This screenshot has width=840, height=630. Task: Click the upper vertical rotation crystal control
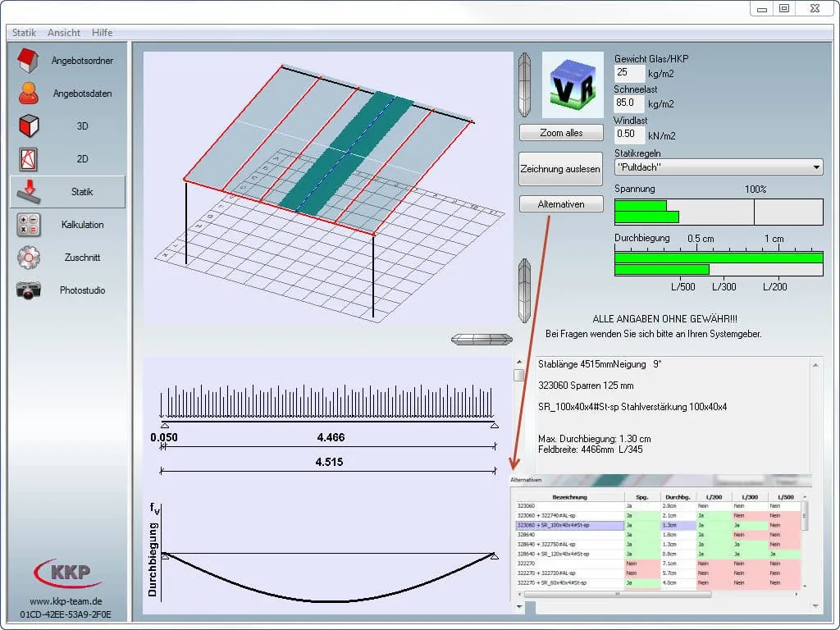(x=524, y=84)
